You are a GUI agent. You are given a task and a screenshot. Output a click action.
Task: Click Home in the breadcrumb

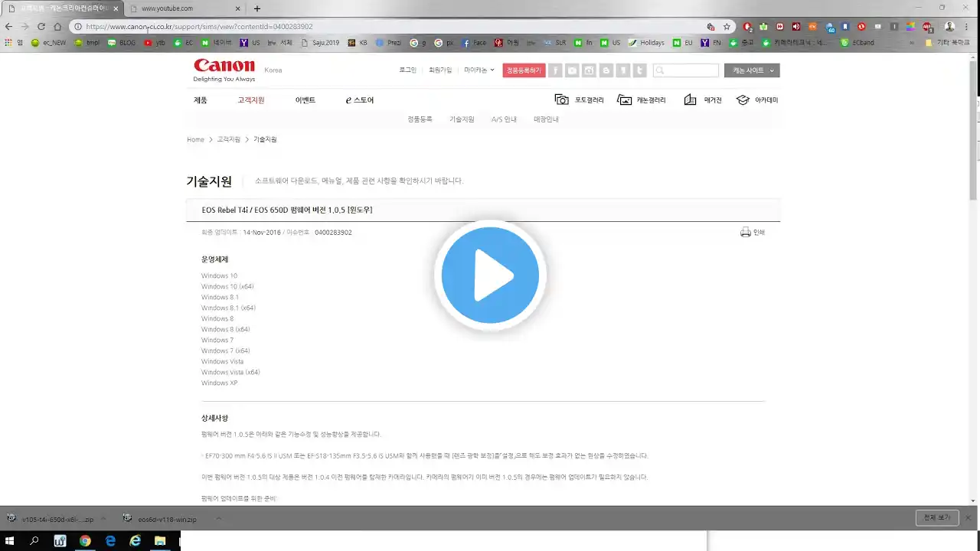point(195,139)
